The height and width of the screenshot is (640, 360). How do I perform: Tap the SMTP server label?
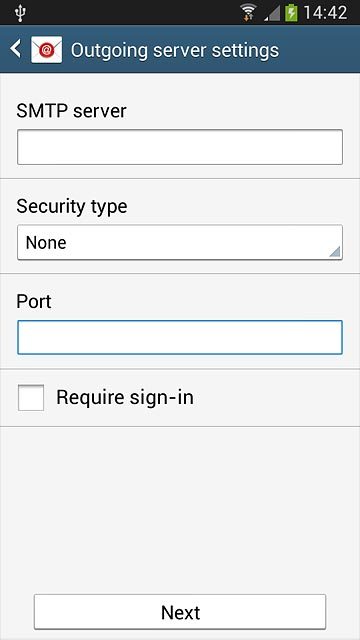71,111
